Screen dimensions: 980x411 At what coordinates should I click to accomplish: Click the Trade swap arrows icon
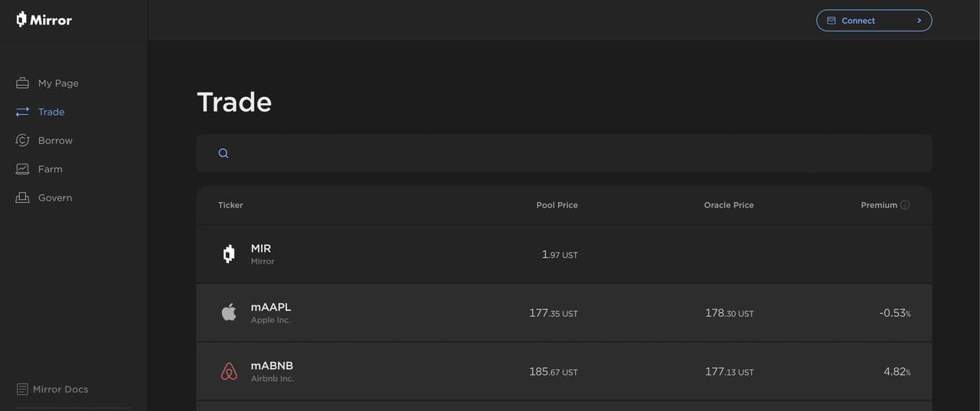pyautogui.click(x=22, y=112)
